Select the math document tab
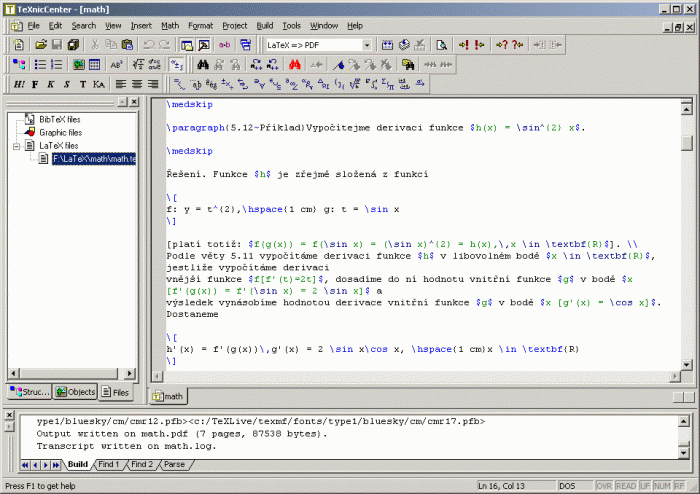The height and width of the screenshot is (494, 700). coord(168,396)
